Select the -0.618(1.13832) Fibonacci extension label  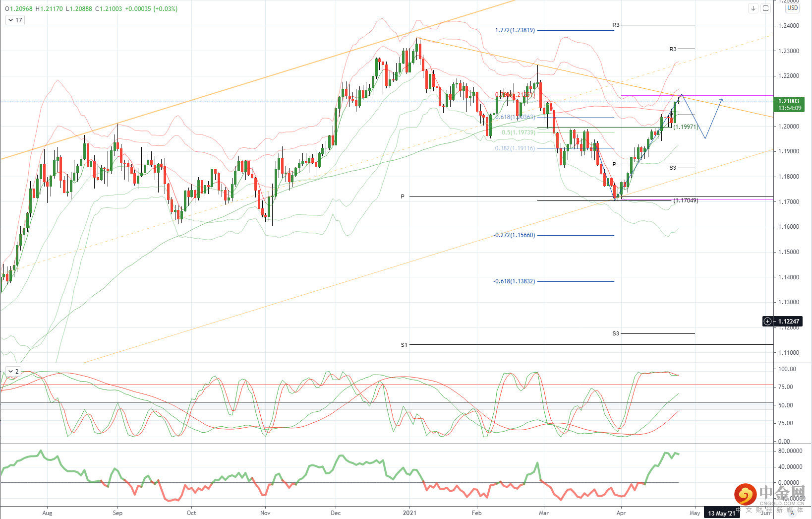pos(514,281)
